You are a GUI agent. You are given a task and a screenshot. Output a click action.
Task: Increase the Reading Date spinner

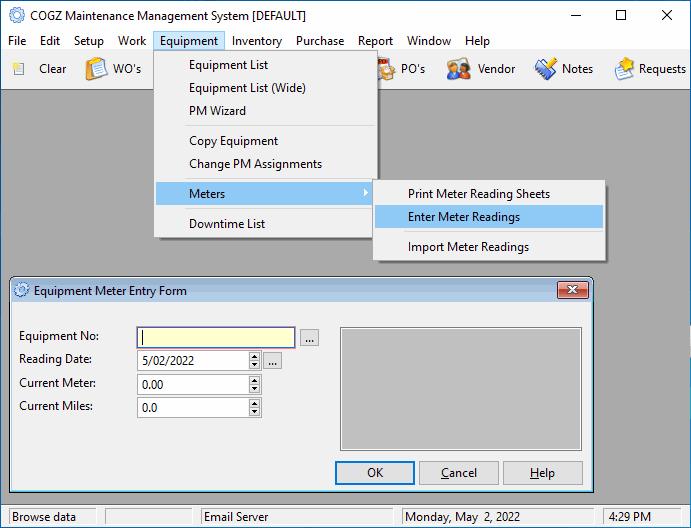[x=254, y=356]
